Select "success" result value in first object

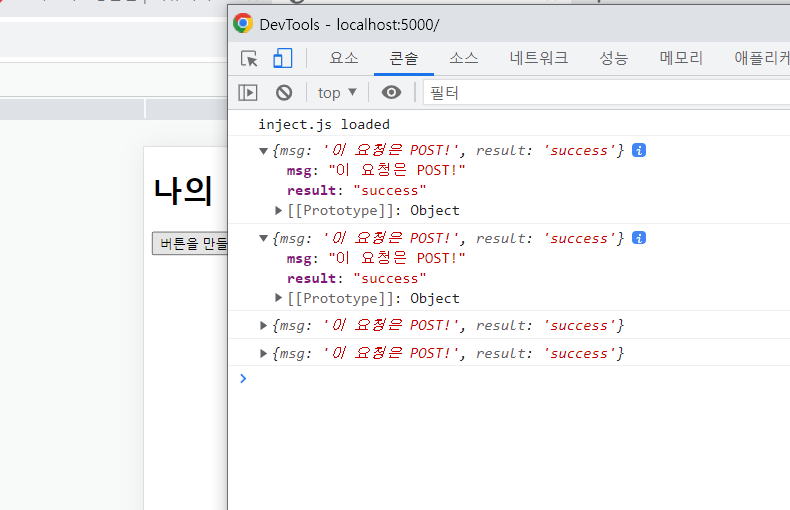coord(390,191)
